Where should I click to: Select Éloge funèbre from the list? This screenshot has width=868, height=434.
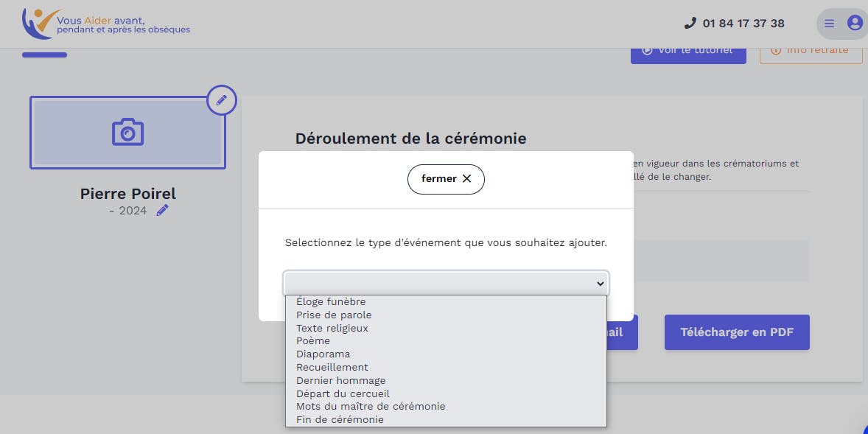pyautogui.click(x=447, y=301)
